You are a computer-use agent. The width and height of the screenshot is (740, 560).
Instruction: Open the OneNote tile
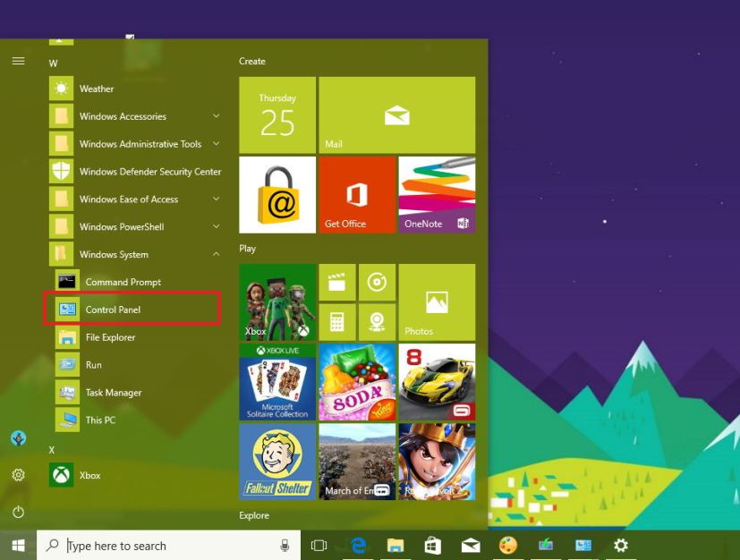pyautogui.click(x=437, y=195)
